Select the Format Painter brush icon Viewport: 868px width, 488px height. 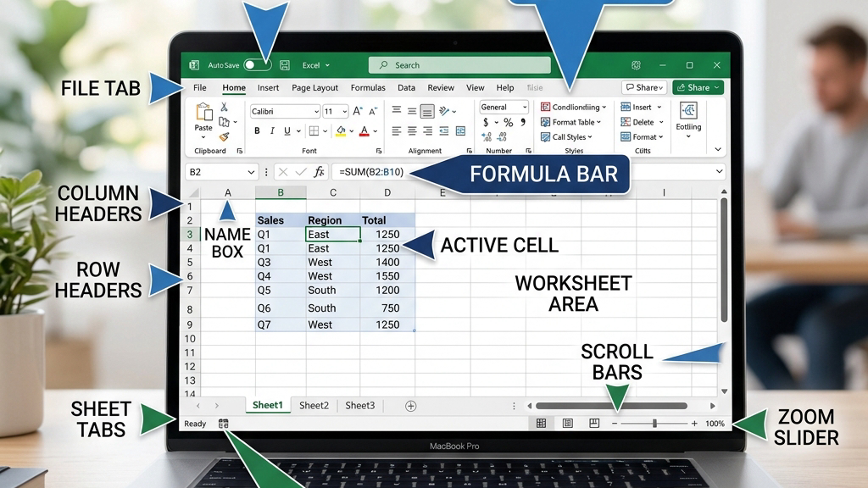tap(224, 136)
